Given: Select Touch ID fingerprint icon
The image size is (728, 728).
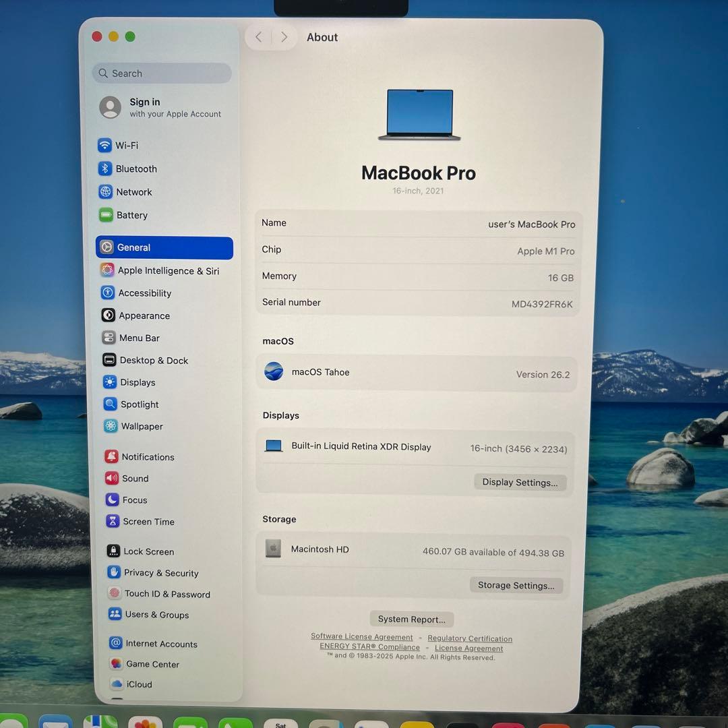Looking at the screenshot, I should coord(114,593).
